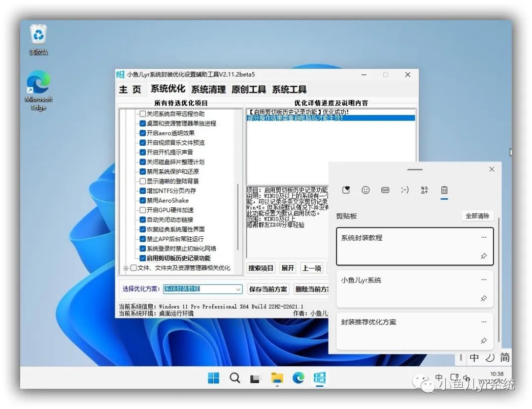Click 展开 button
This screenshot has height=409, width=532.
pos(288,268)
